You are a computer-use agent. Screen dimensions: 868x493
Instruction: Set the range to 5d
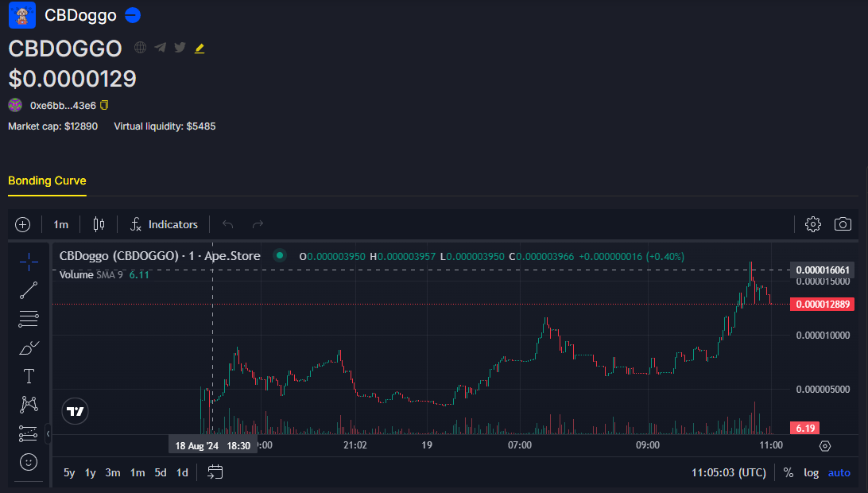161,472
